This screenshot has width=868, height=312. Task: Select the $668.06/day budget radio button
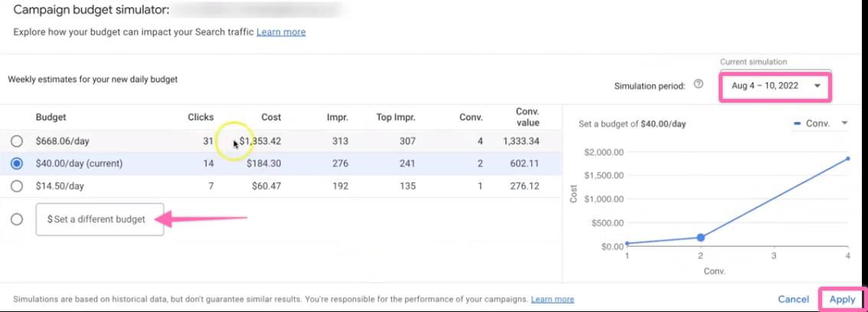17,141
